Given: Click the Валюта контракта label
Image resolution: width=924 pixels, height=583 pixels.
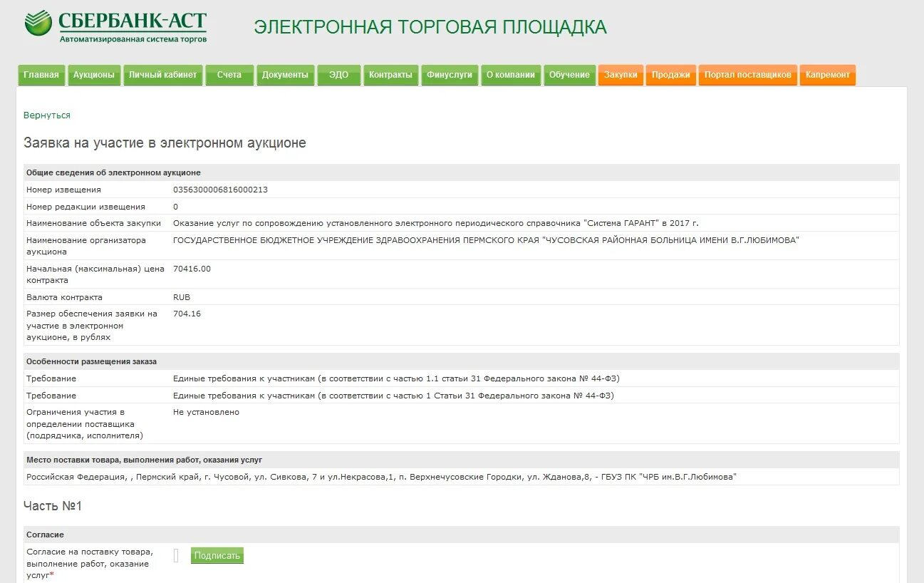Looking at the screenshot, I should (64, 297).
